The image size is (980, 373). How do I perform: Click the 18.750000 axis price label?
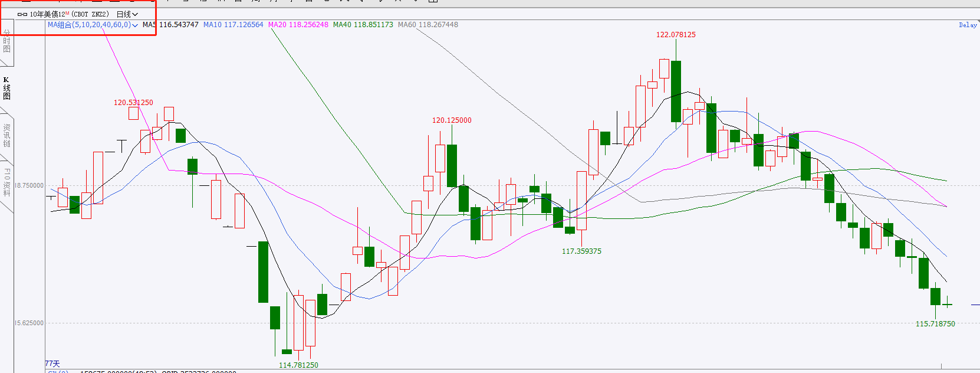click(x=29, y=185)
